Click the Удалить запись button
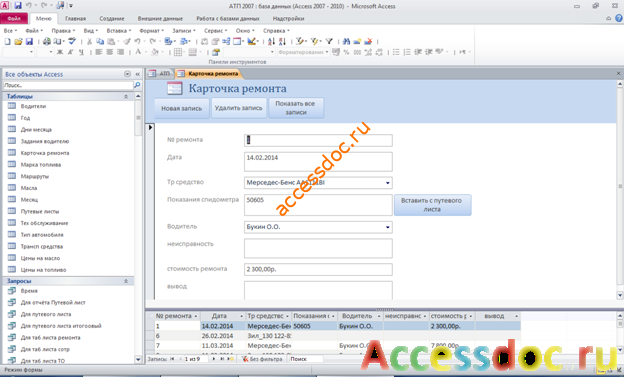624x377 pixels. pos(238,108)
